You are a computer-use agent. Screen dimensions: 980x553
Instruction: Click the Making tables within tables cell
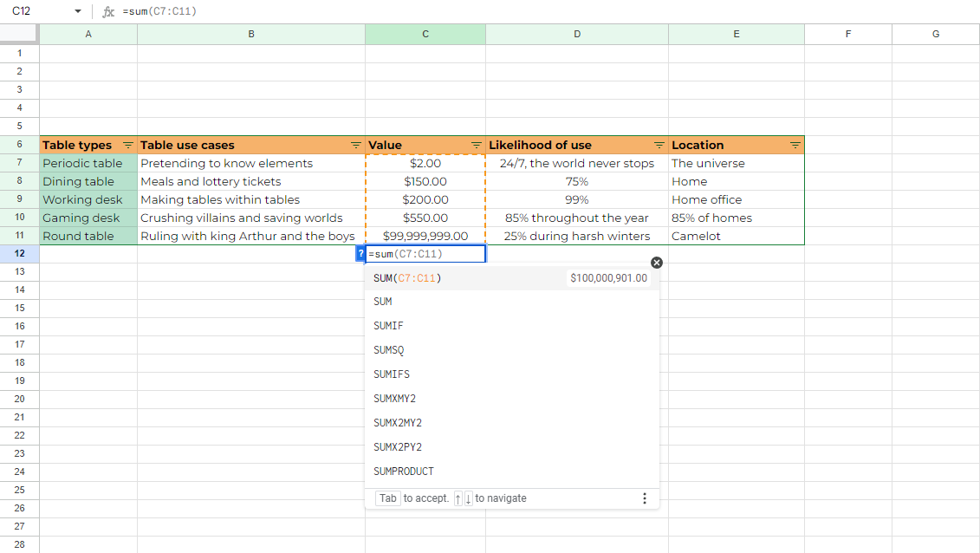[x=251, y=199]
